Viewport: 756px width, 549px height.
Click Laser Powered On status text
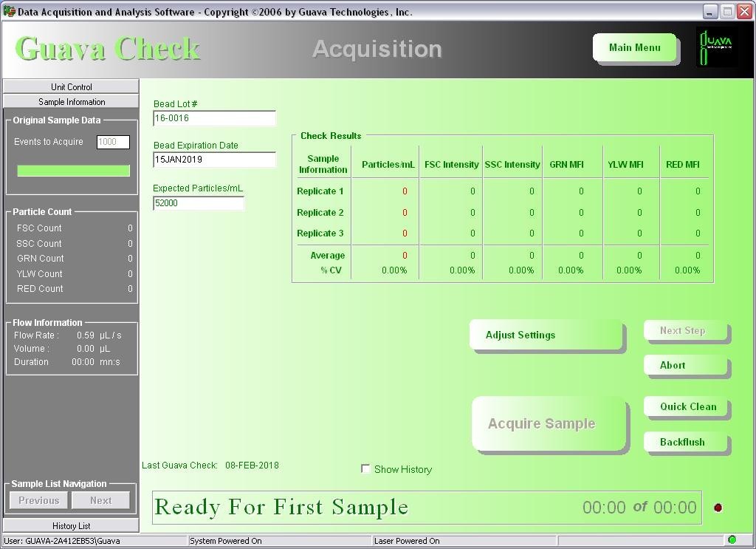pyautogui.click(x=407, y=541)
